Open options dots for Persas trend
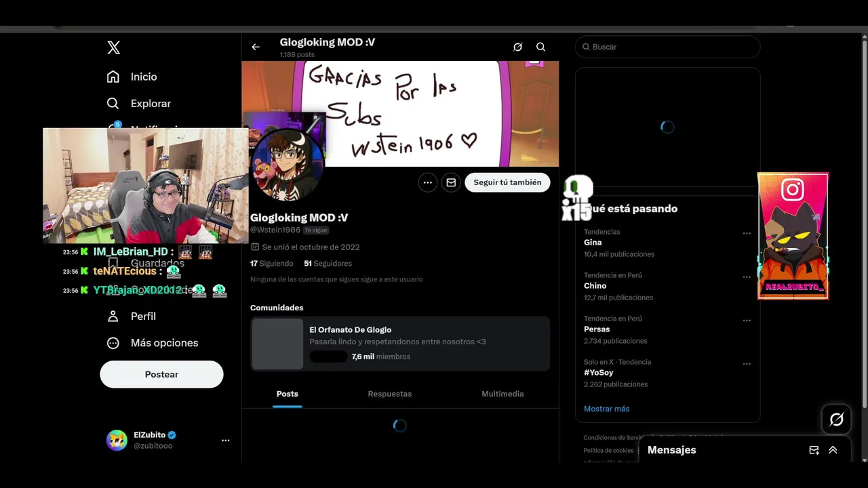This screenshot has height=488, width=868. tap(747, 320)
